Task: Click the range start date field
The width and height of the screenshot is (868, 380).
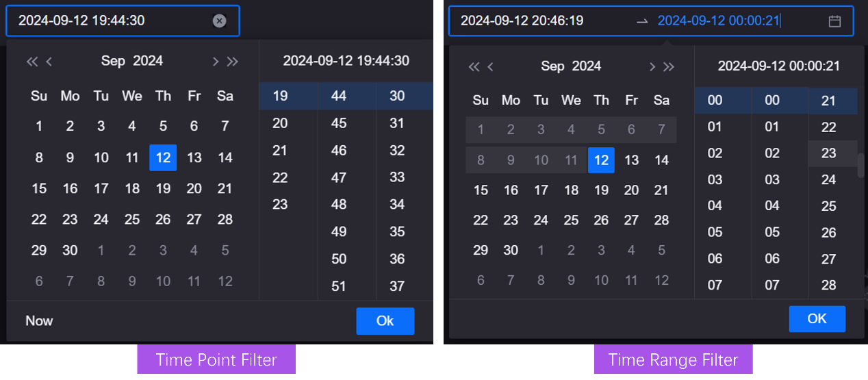Action: click(x=522, y=21)
